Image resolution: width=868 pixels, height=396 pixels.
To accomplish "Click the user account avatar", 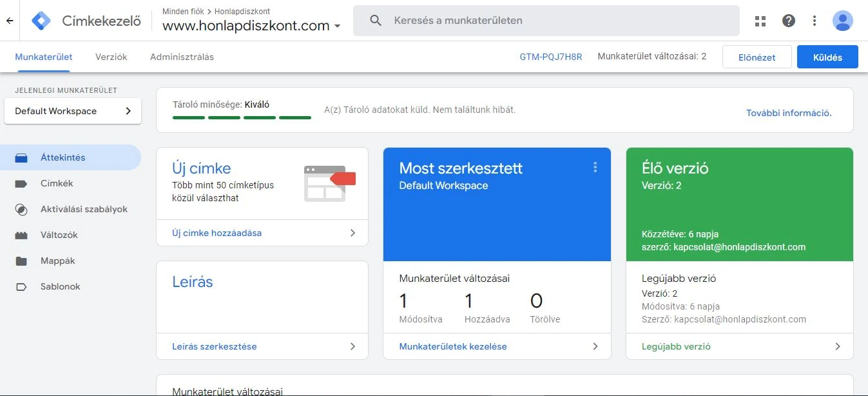I will click(843, 21).
